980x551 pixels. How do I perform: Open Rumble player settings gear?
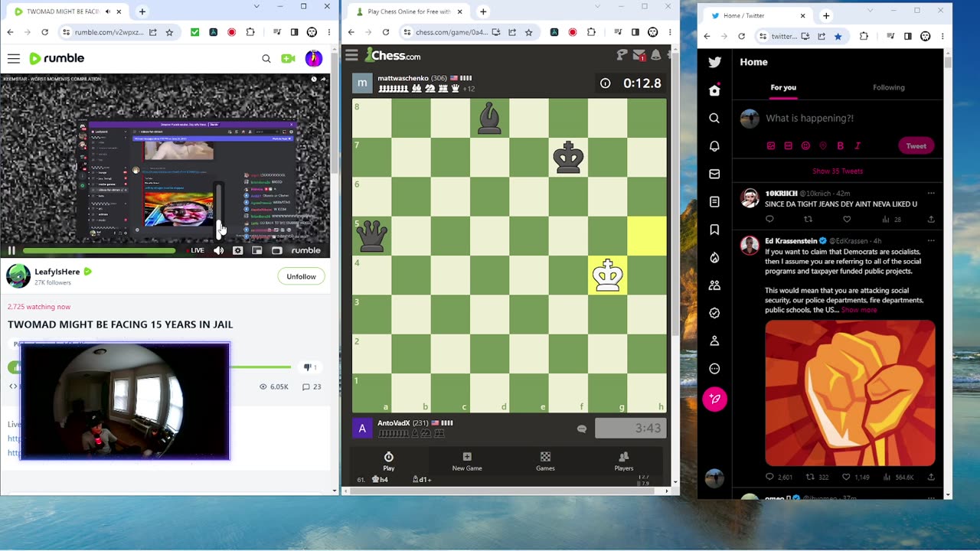[238, 250]
